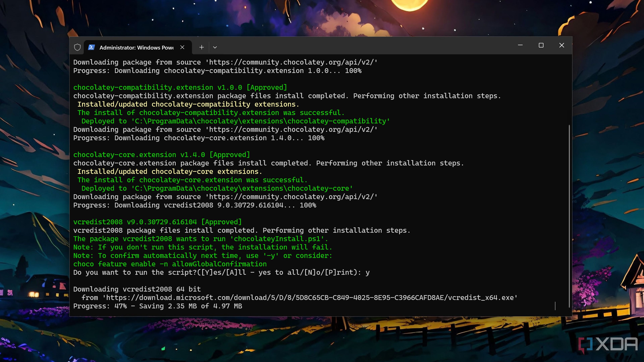
Task: Click the administrator shield icon
Action: click(77, 47)
